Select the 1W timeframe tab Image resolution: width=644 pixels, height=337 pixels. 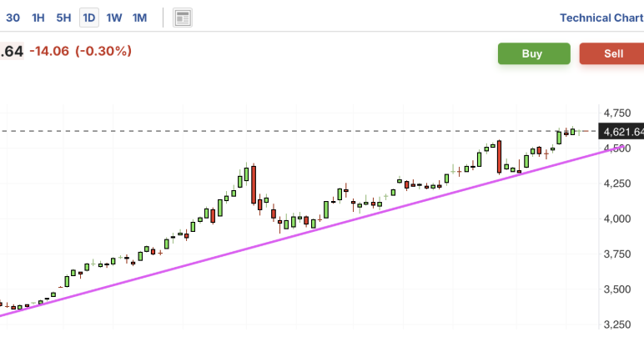click(x=114, y=18)
